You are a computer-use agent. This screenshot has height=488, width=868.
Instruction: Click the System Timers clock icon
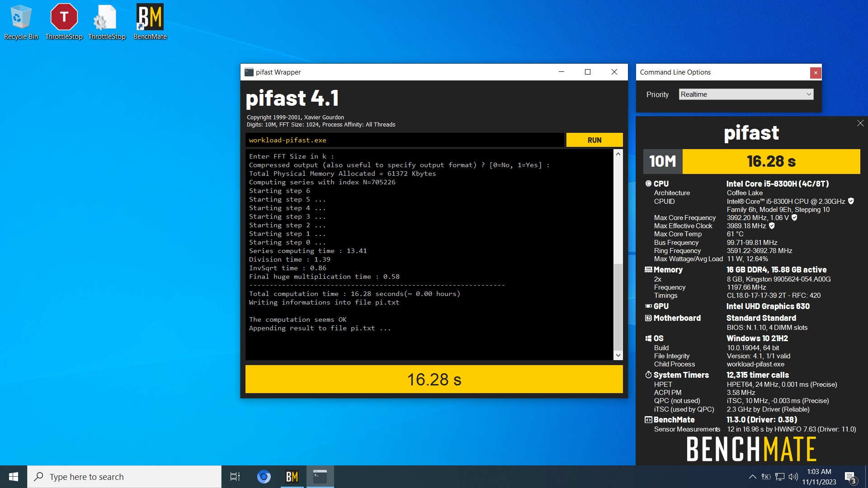tap(648, 375)
